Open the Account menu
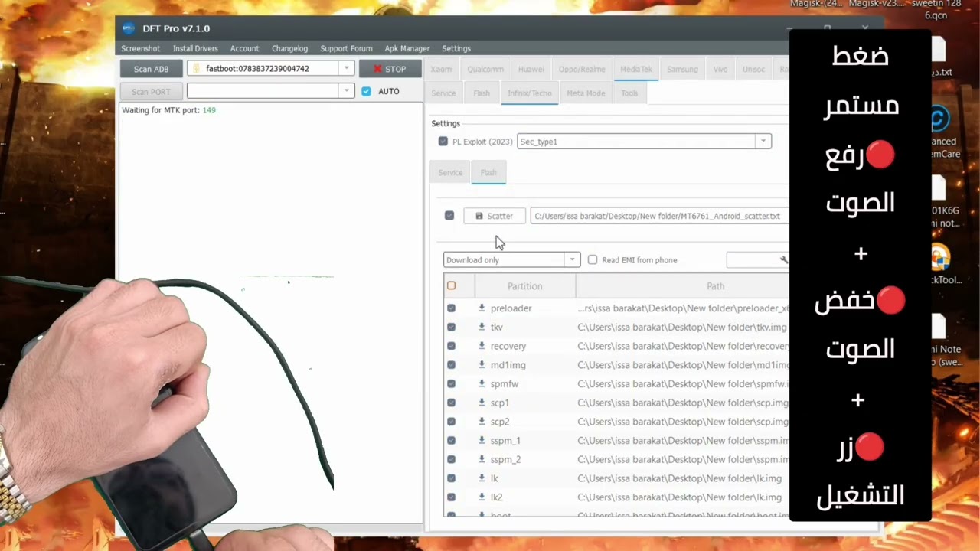The image size is (980, 551). pyautogui.click(x=245, y=48)
